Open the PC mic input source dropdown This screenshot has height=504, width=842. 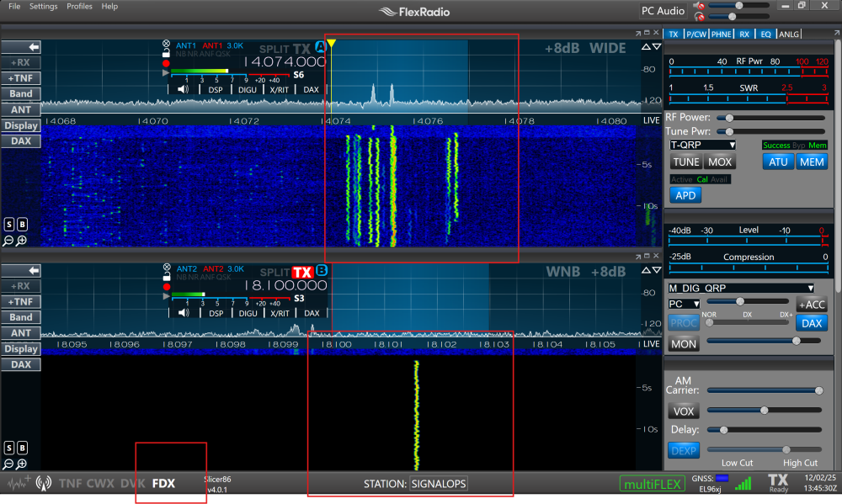point(684,304)
